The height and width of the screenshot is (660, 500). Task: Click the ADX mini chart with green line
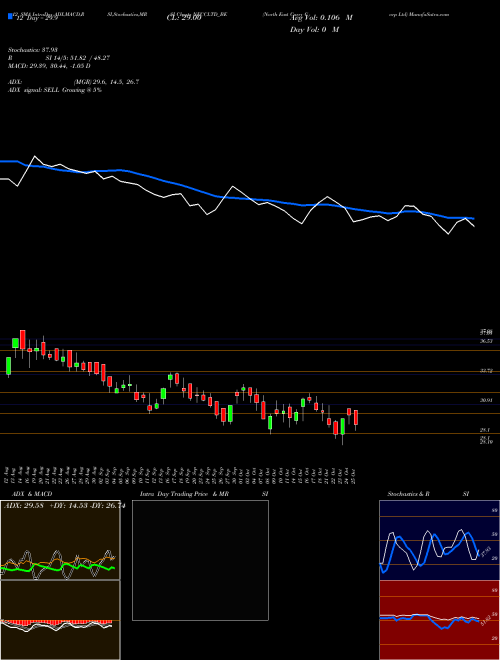pyautogui.click(x=60, y=540)
